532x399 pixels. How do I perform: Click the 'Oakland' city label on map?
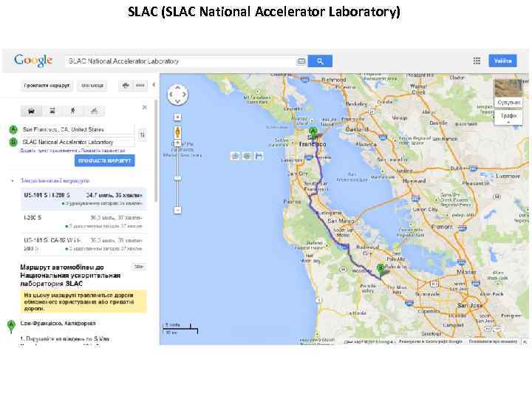(x=357, y=129)
